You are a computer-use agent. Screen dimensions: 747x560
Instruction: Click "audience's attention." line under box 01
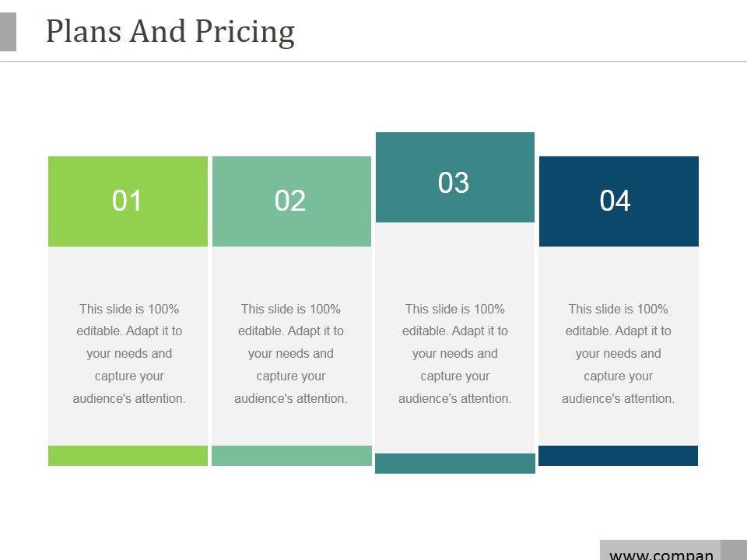point(129,398)
